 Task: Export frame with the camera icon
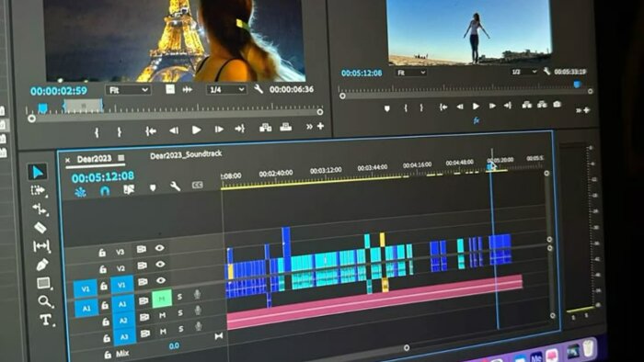point(557,104)
